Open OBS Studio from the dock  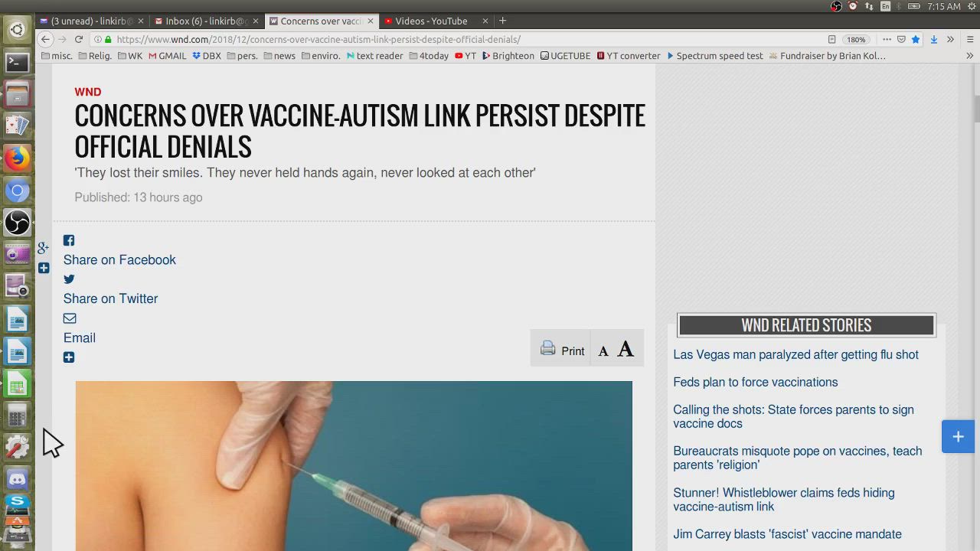pyautogui.click(x=17, y=223)
